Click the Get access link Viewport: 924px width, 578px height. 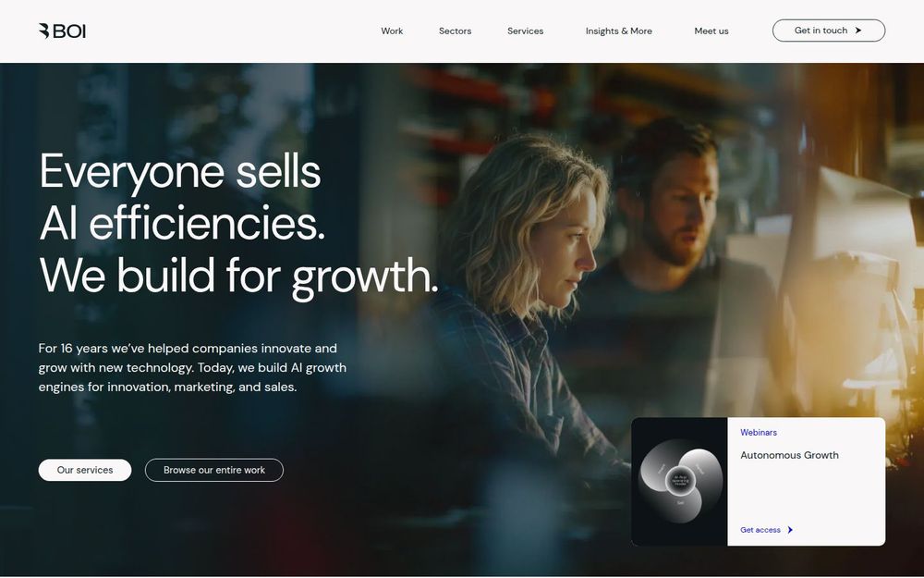(x=760, y=530)
